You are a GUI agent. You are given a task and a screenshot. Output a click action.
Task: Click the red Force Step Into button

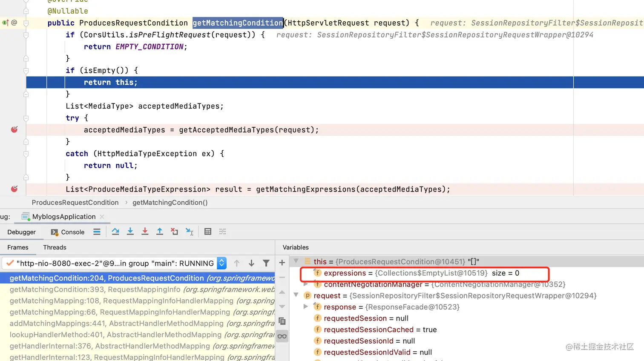click(145, 232)
